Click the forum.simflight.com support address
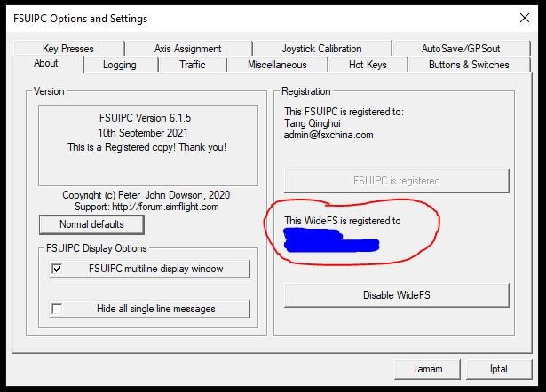The width and height of the screenshot is (546, 392). 165,207
